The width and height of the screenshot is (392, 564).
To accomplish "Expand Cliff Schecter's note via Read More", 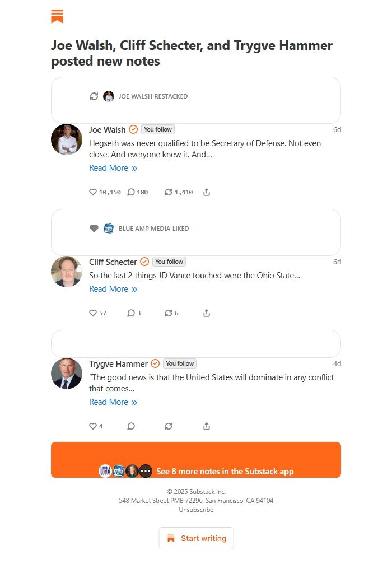I will [x=113, y=289].
